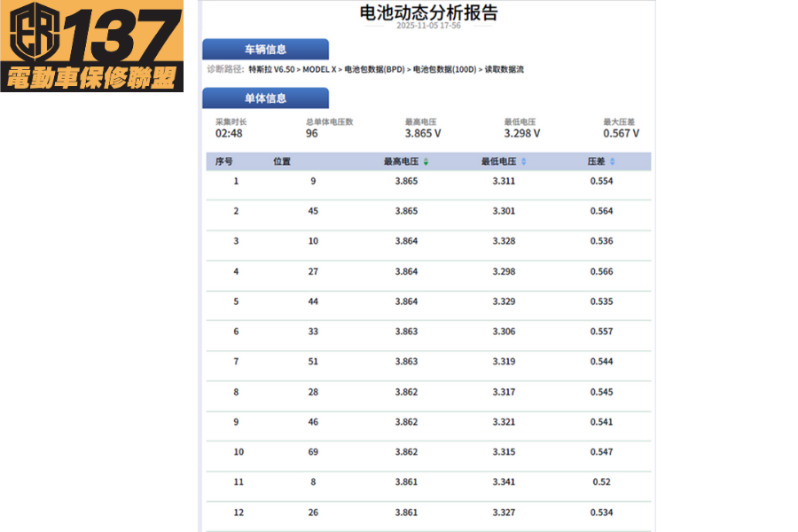Open 特斯拉 V6.50 in the diagnostic path
This screenshot has width=798, height=532.
(x=271, y=69)
